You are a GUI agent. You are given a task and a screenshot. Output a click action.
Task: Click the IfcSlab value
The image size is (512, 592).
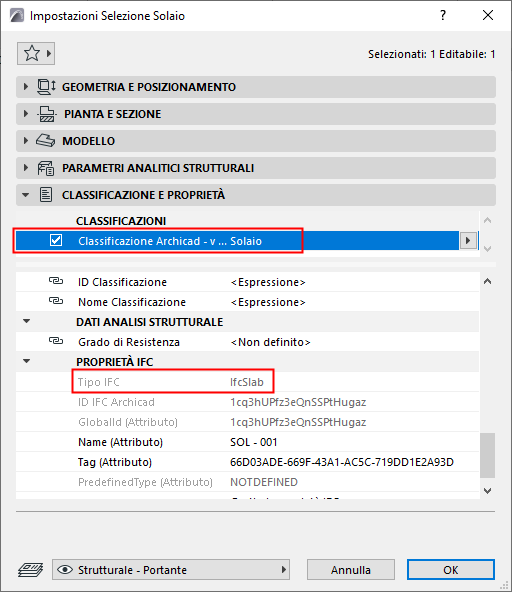pyautogui.click(x=247, y=382)
